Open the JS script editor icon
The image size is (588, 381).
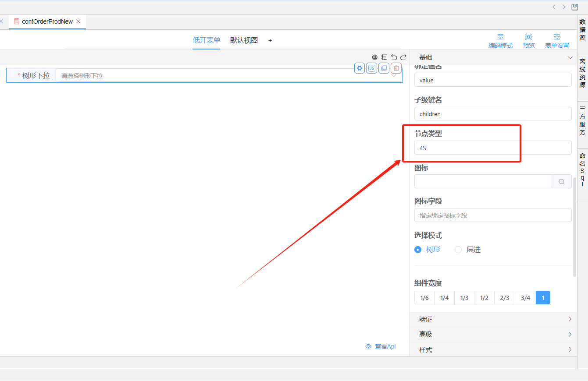point(372,68)
